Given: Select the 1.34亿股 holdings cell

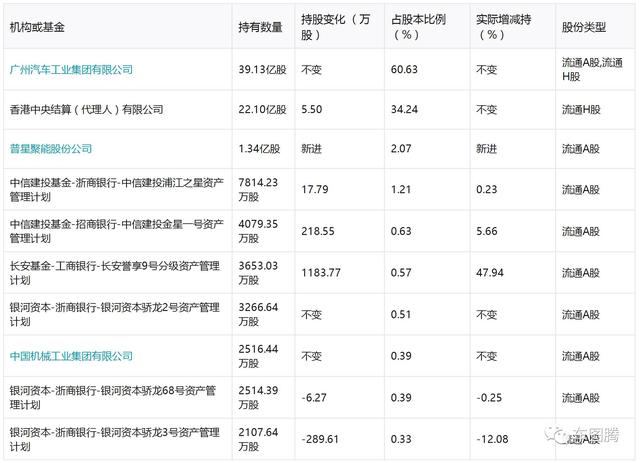Looking at the screenshot, I should click(x=260, y=149).
